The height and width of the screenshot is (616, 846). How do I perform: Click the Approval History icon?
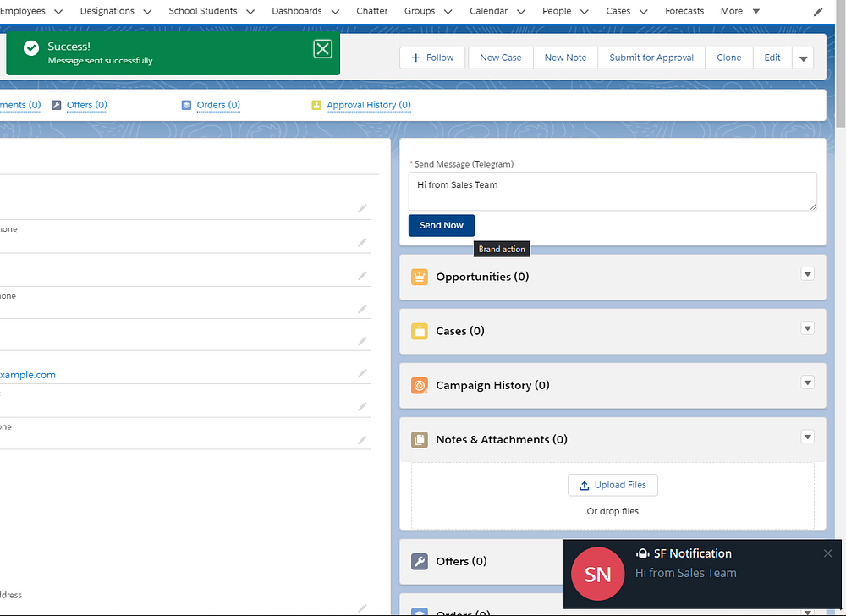pyautogui.click(x=316, y=105)
